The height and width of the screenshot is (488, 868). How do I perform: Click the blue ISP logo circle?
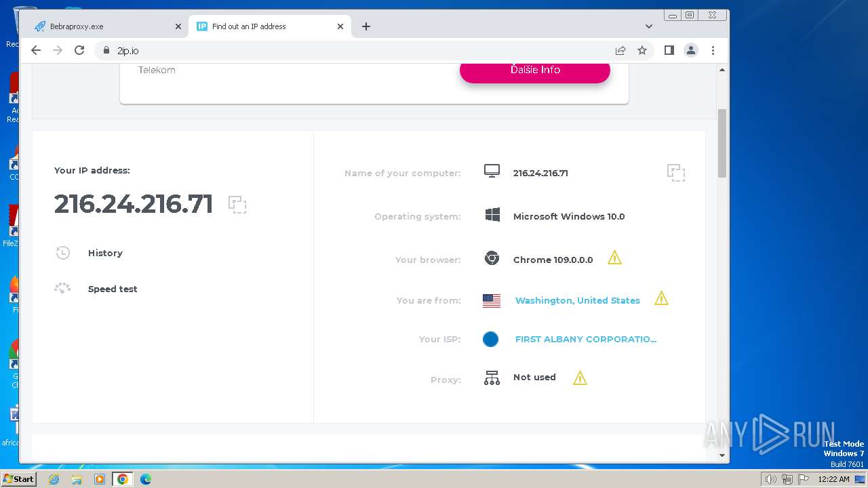point(490,339)
